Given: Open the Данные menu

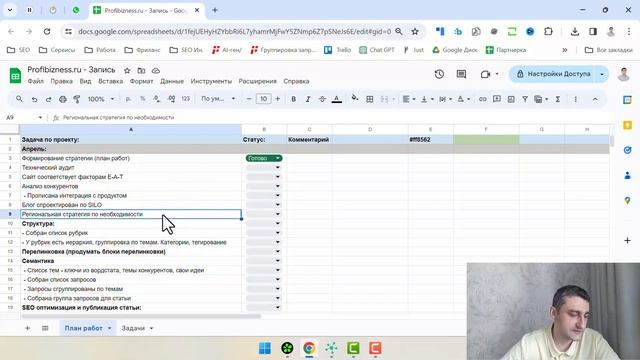Looking at the screenshot, I should coord(172,81).
